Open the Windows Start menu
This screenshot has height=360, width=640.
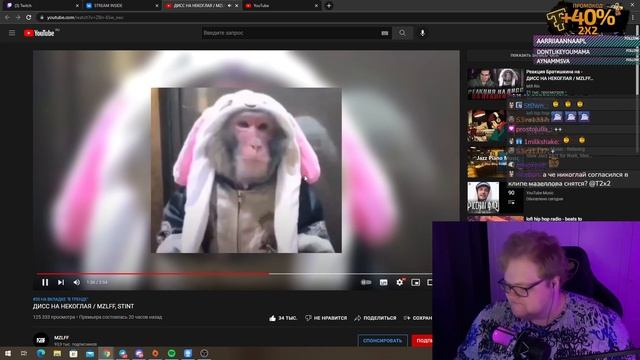(8, 353)
